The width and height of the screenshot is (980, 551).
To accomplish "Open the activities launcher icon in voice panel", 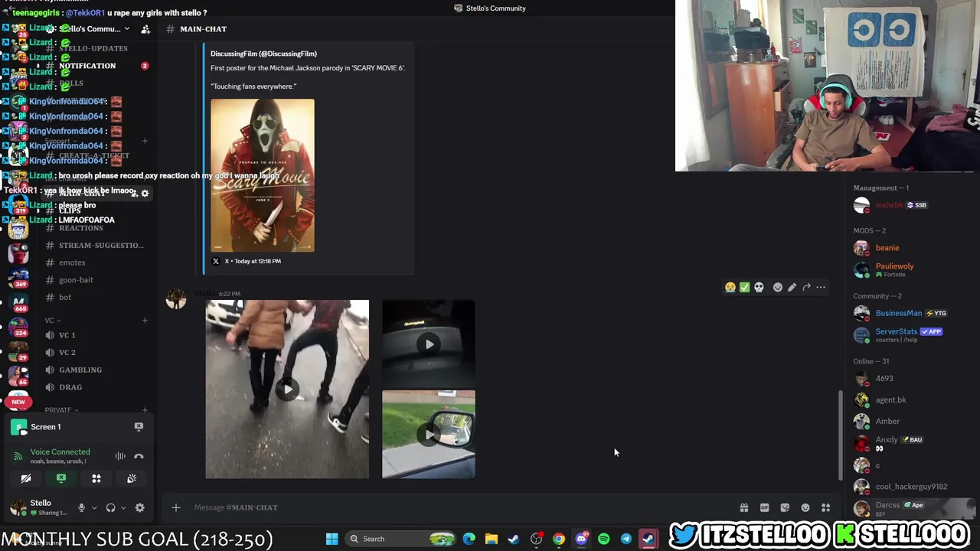I will [x=96, y=478].
